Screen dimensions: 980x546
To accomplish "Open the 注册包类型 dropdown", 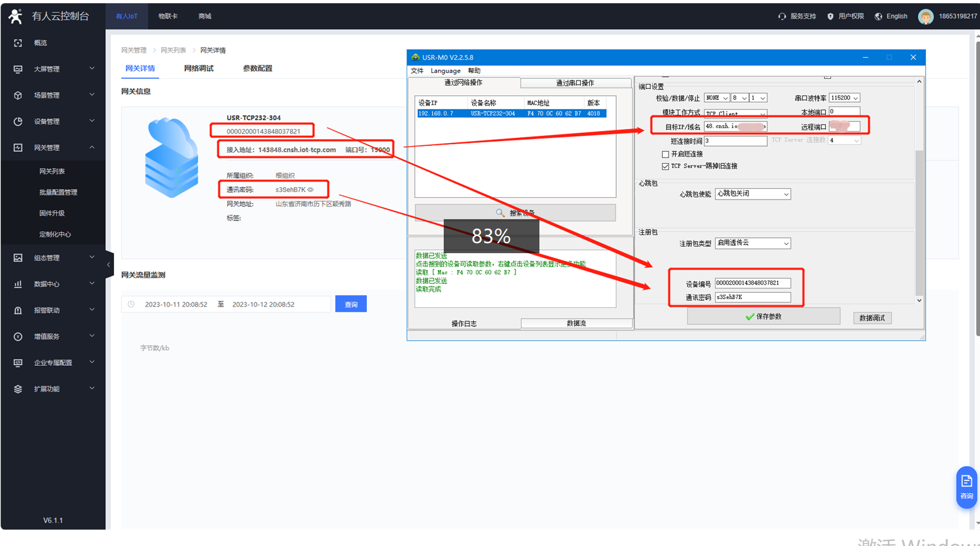I will (x=753, y=243).
